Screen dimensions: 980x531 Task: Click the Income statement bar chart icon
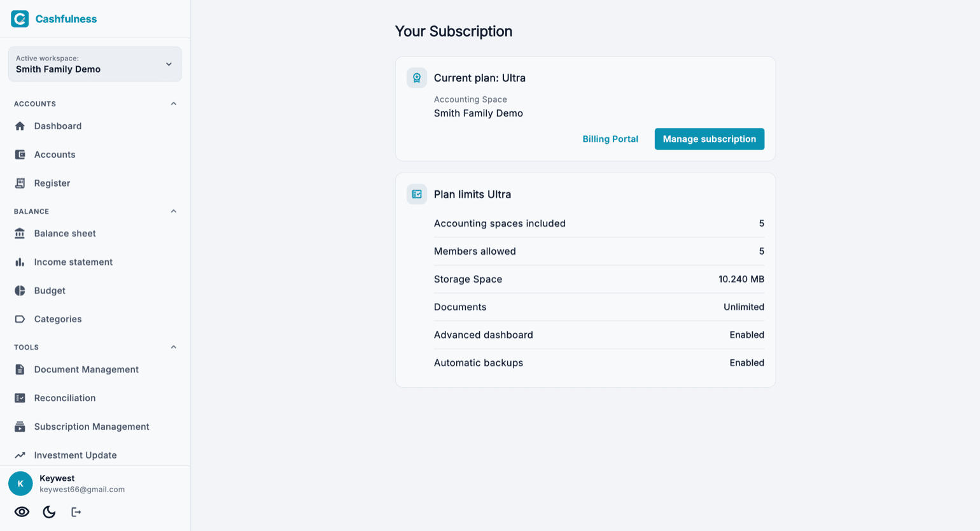(x=20, y=262)
